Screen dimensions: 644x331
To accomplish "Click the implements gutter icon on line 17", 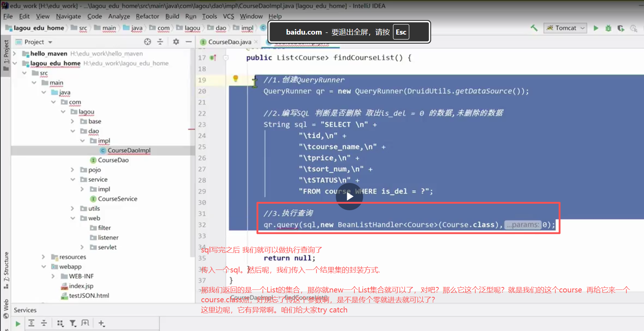I will click(x=213, y=57).
